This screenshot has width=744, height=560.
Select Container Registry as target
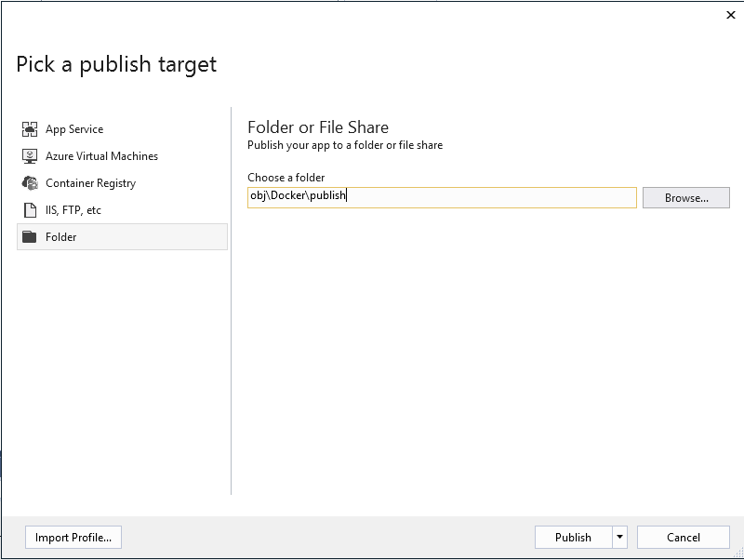point(122,183)
